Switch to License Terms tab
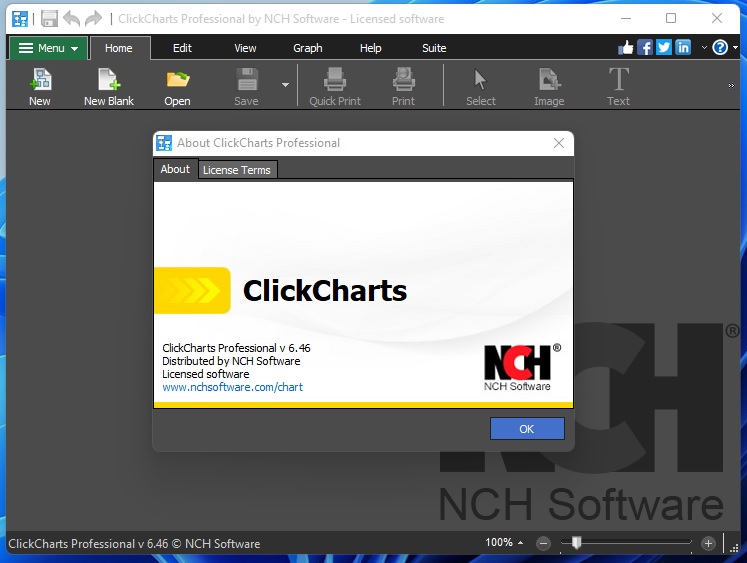This screenshot has width=747, height=563. tap(237, 170)
